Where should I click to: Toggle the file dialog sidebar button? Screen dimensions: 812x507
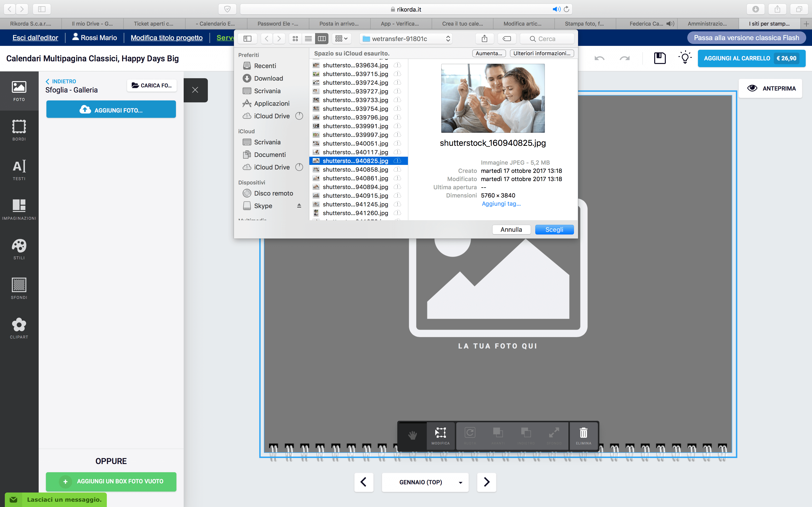click(247, 39)
